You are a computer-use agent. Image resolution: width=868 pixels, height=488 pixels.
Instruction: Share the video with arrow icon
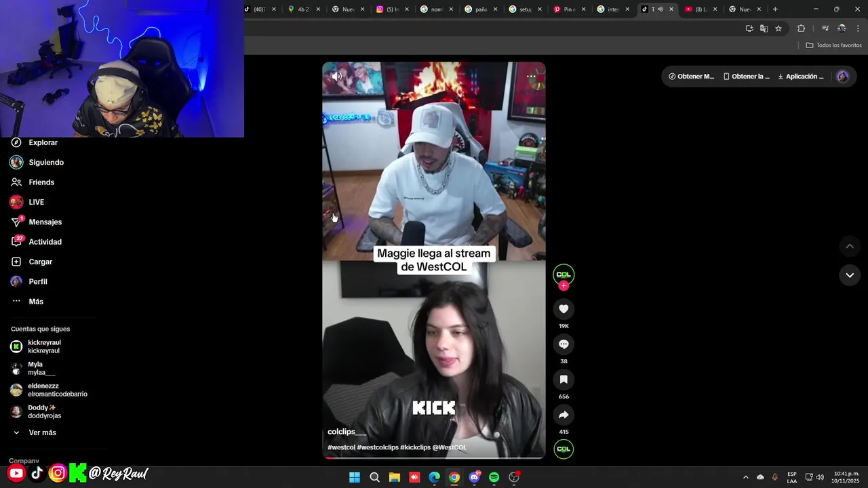tap(564, 415)
